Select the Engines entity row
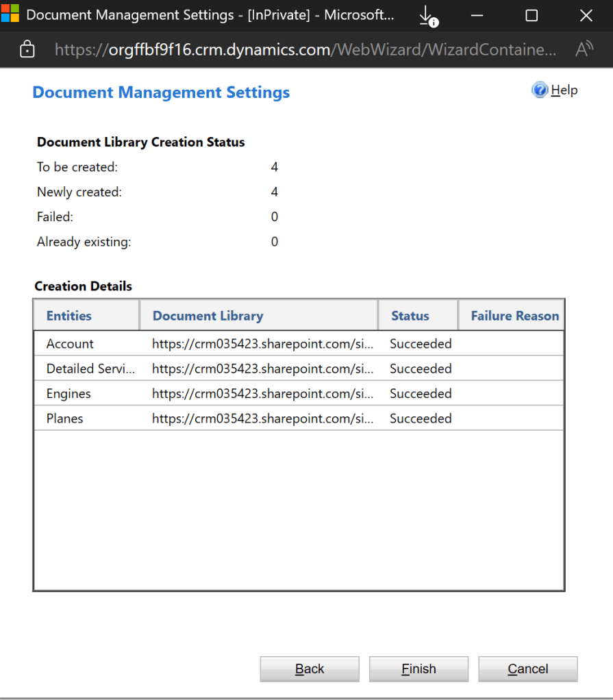The width and height of the screenshot is (613, 700). (68, 394)
